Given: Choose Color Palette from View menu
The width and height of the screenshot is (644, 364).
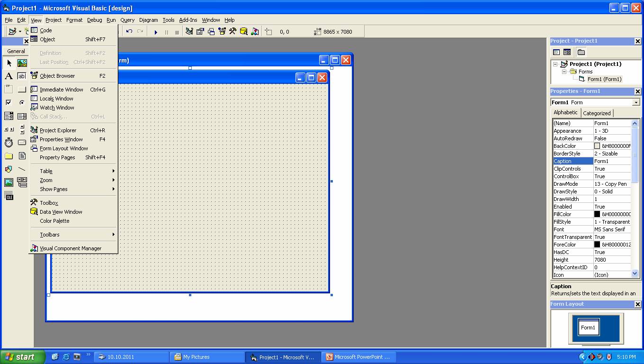Looking at the screenshot, I should pos(73,221).
